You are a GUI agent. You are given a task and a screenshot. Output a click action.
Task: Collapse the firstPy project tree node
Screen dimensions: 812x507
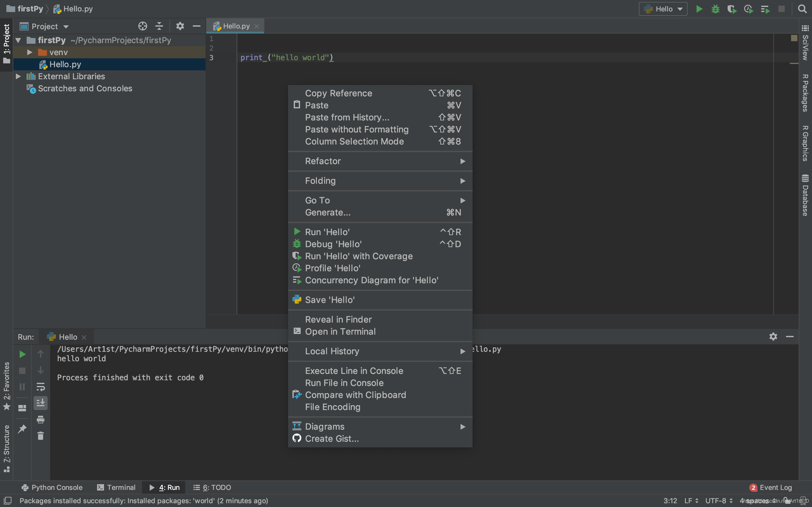[18, 40]
